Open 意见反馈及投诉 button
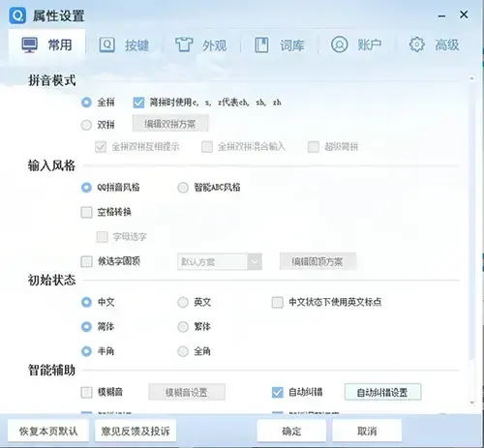 point(136,431)
